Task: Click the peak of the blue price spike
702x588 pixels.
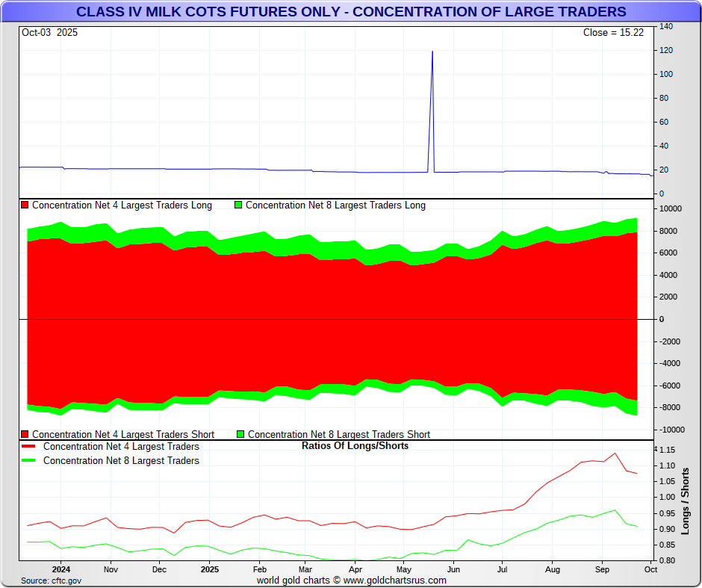Action: pyautogui.click(x=432, y=52)
